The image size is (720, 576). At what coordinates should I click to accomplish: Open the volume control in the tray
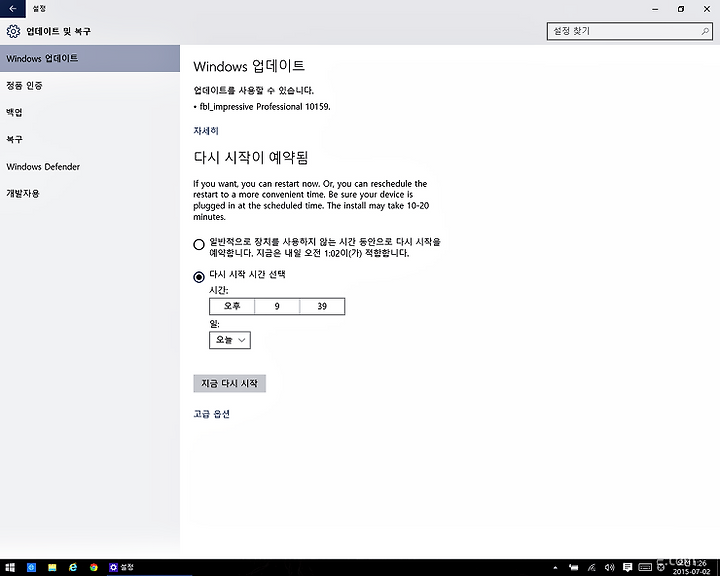point(609,568)
